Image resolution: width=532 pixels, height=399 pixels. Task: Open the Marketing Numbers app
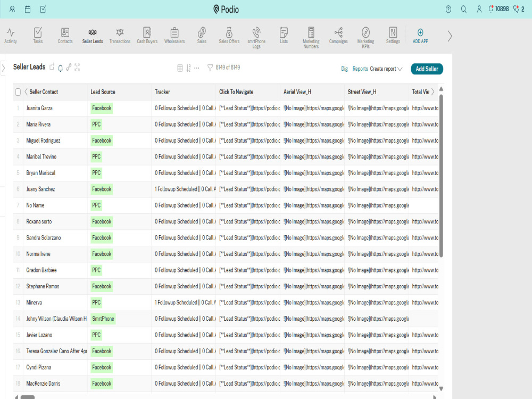[x=311, y=38]
